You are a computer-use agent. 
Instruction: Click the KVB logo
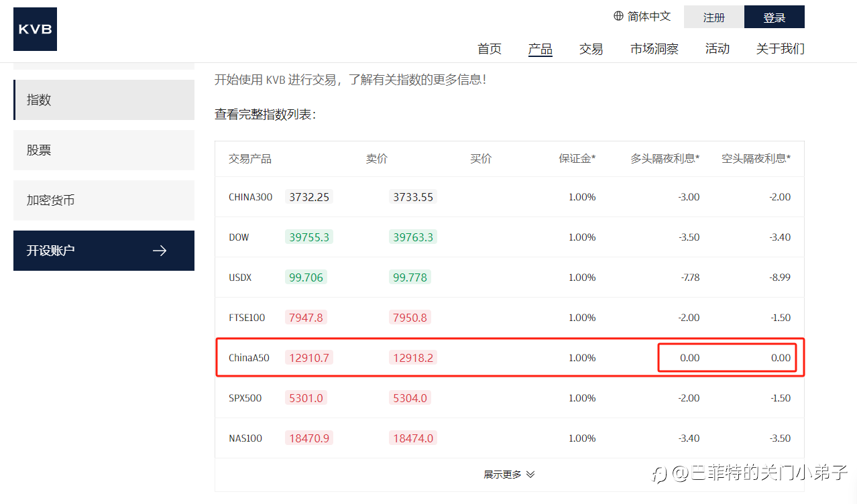pos(35,29)
